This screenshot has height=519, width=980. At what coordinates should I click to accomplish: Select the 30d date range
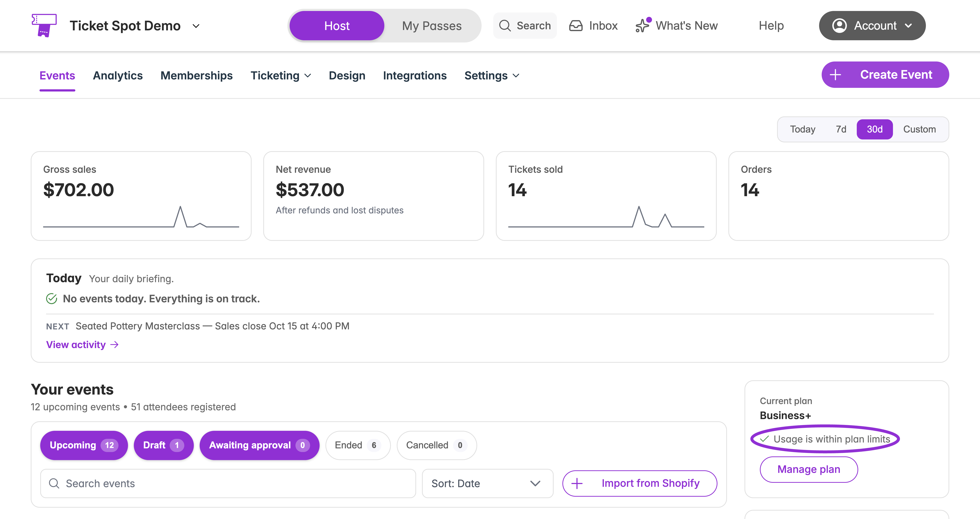(875, 129)
